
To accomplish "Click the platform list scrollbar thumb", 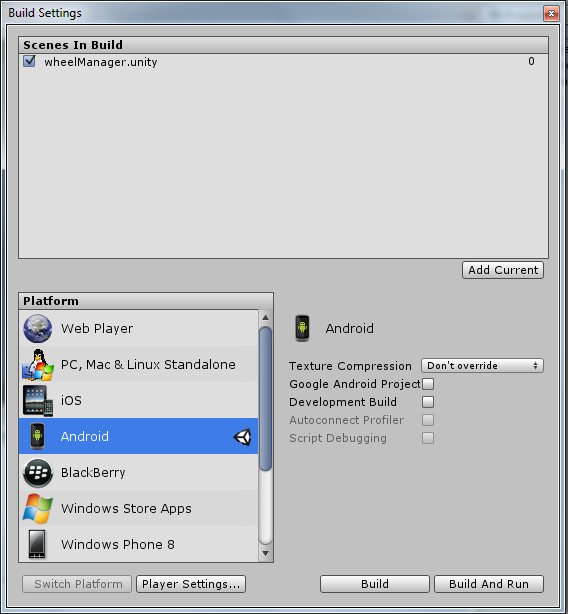I will click(x=265, y=399).
